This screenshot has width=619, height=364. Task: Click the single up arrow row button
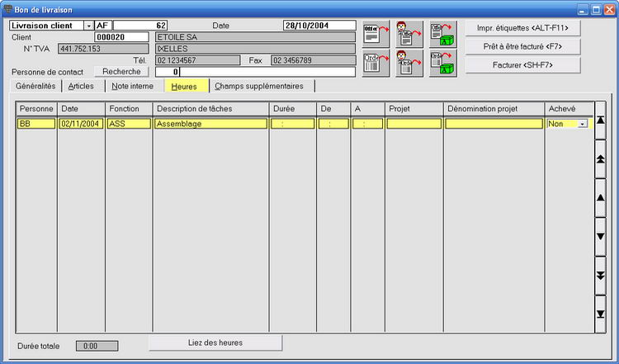(600, 198)
